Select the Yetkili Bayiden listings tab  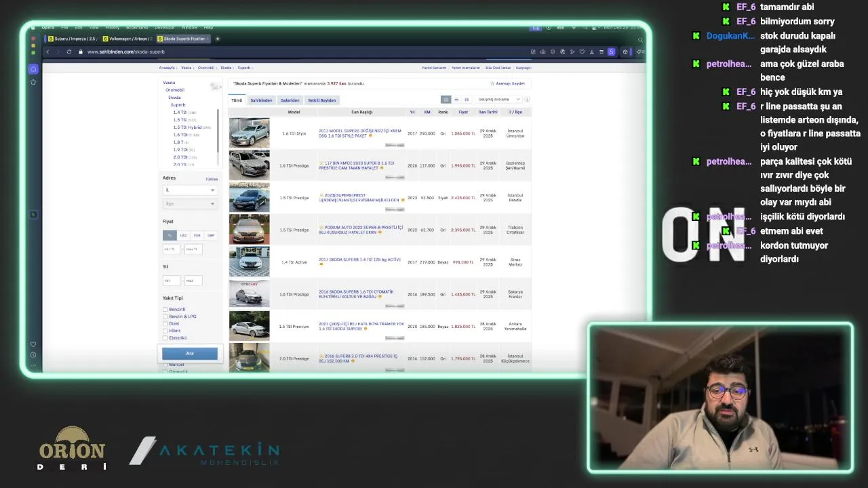(x=321, y=100)
